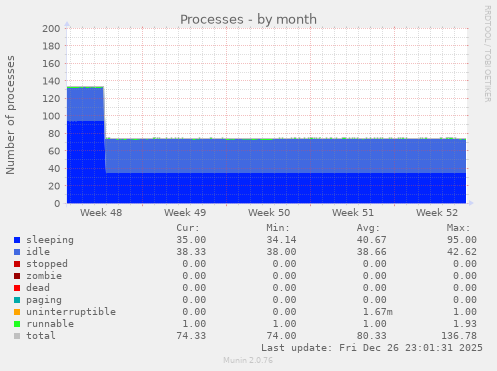Click the 'stopped' legend label
The width and height of the screenshot is (497, 371).
coord(47,264)
